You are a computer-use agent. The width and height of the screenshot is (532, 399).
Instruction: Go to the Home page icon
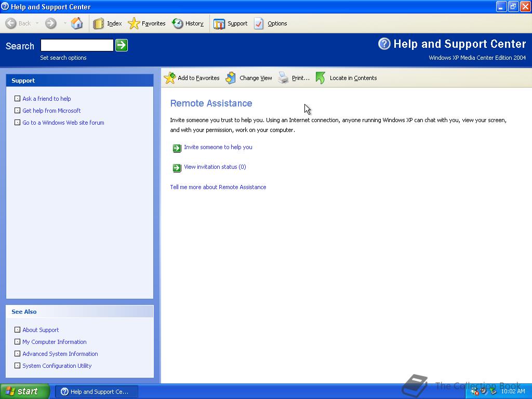coord(77,23)
